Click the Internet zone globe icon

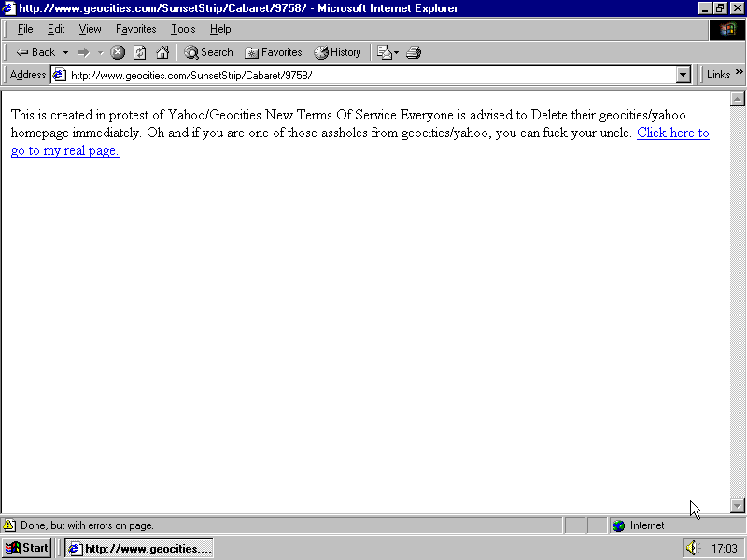pyautogui.click(x=618, y=525)
